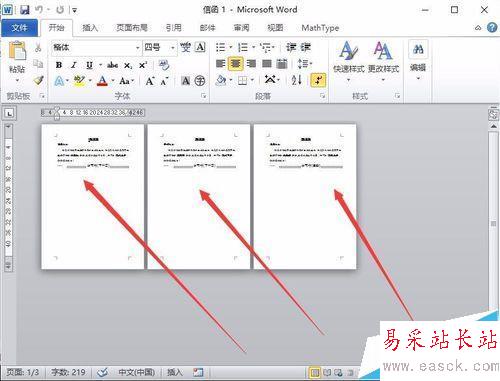Screen dimensions: 500x381
Task: Switch to the 邮件 (Mailings) tab
Action: [x=207, y=28]
